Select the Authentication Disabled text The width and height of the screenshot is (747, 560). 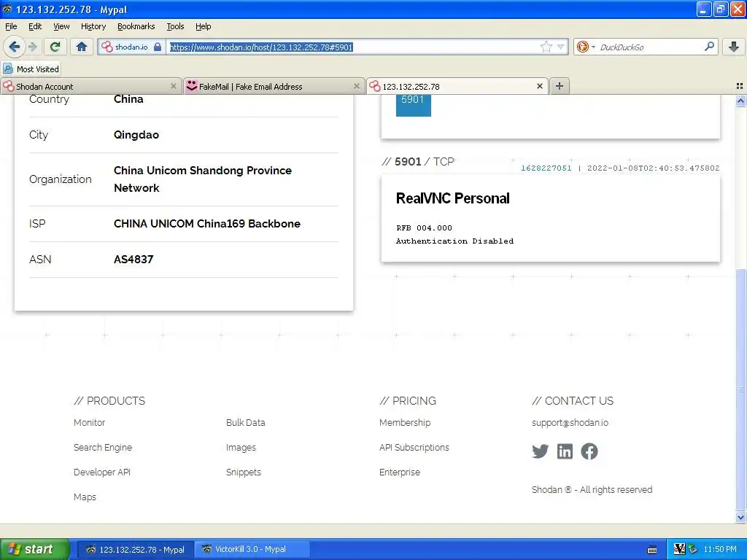click(454, 241)
